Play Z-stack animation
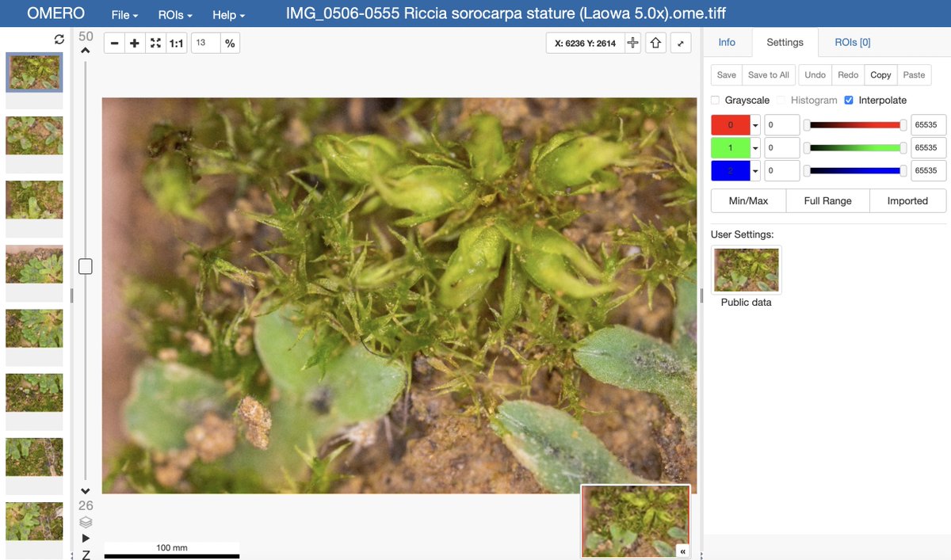951x560 pixels. 86,539
